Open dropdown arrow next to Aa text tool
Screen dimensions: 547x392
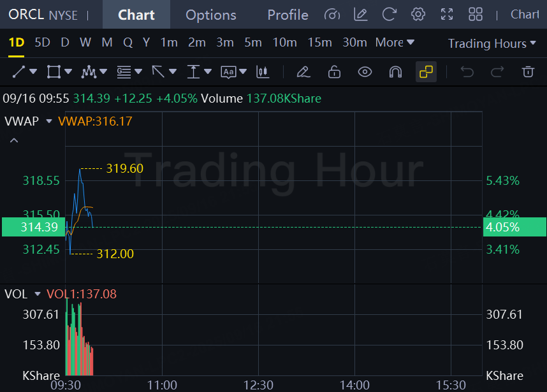(243, 72)
